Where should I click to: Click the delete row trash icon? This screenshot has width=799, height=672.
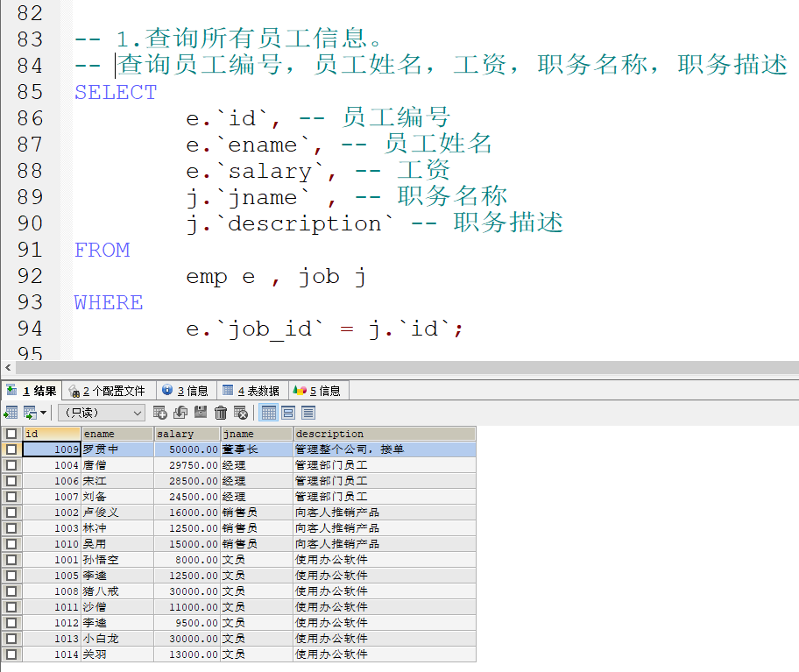click(x=220, y=413)
